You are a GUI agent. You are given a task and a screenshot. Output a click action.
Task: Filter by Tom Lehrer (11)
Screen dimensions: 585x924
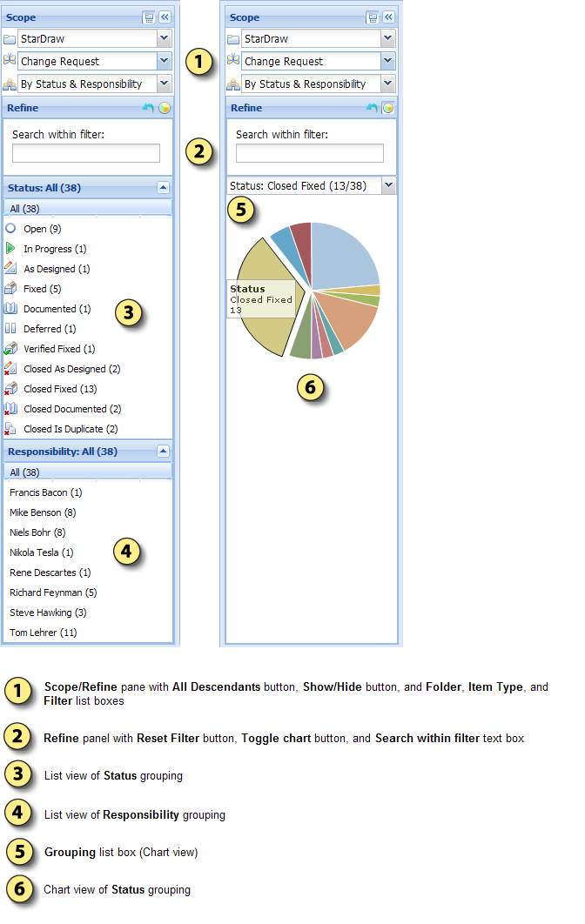pos(44,633)
